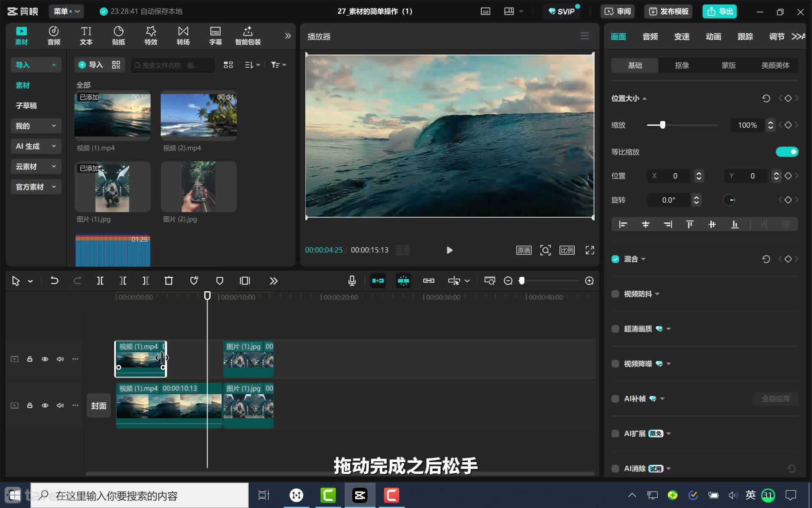Click the 导出 export button
Image resolution: width=812 pixels, height=508 pixels.
pyautogui.click(x=720, y=11)
